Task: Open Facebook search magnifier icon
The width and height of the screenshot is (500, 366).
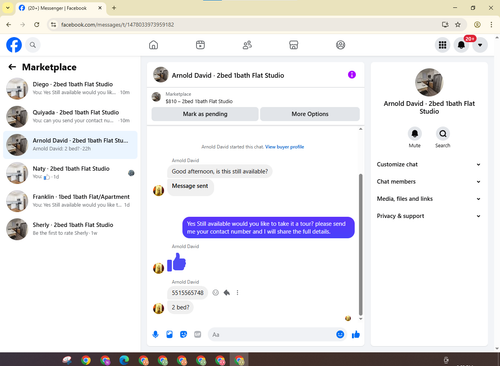Action: (x=33, y=45)
